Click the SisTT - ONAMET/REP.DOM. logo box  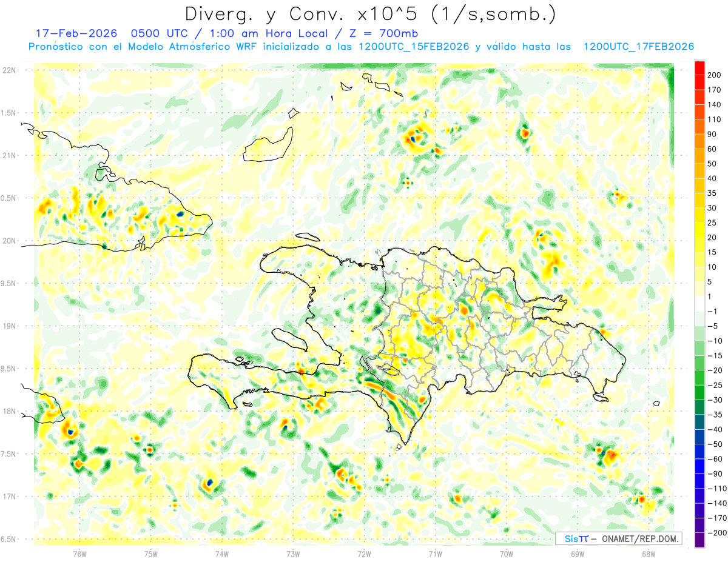point(618,538)
